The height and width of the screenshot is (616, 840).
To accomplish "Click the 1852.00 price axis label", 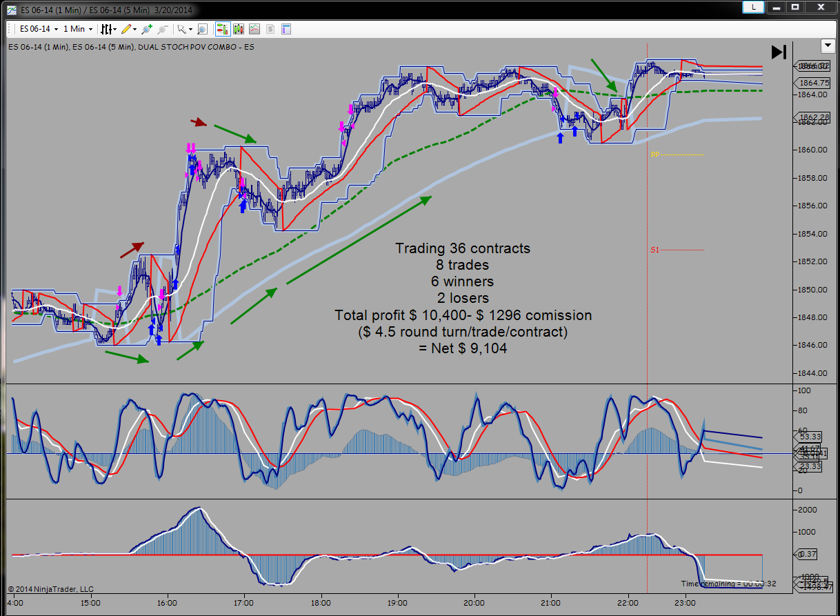I will (x=814, y=261).
